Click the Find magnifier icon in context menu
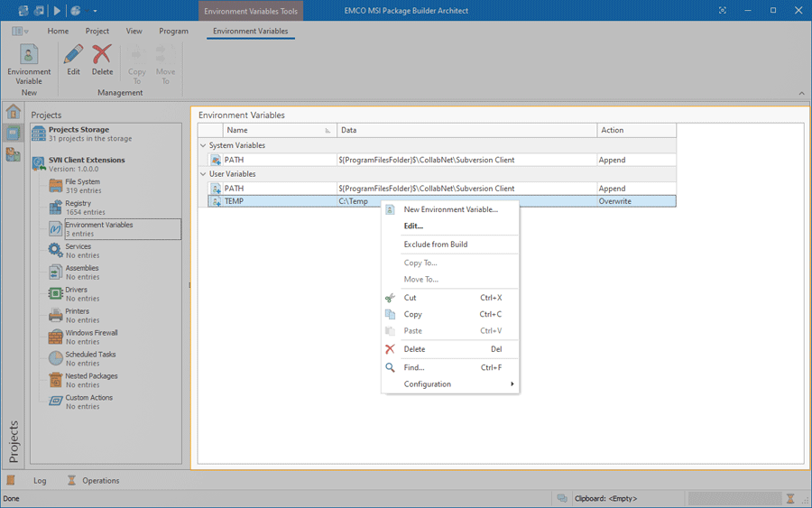This screenshot has height=508, width=812. point(390,367)
